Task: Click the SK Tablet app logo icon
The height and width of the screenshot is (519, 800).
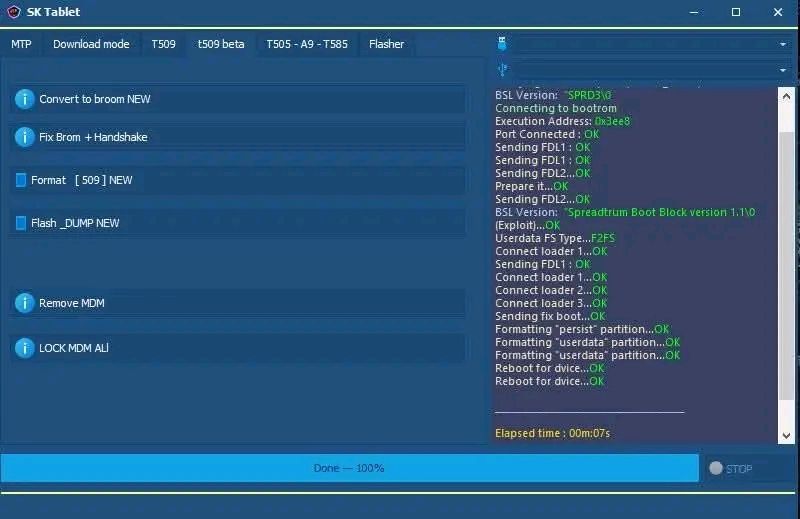Action: click(x=13, y=11)
